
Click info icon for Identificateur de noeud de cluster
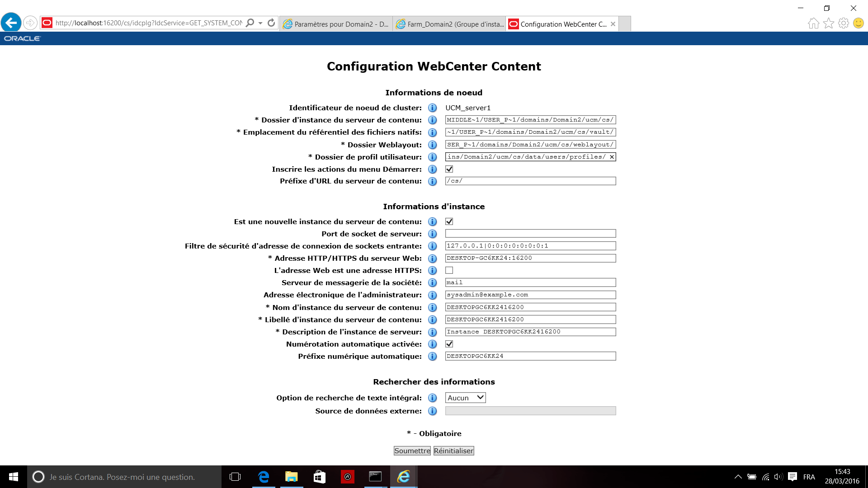[432, 108]
